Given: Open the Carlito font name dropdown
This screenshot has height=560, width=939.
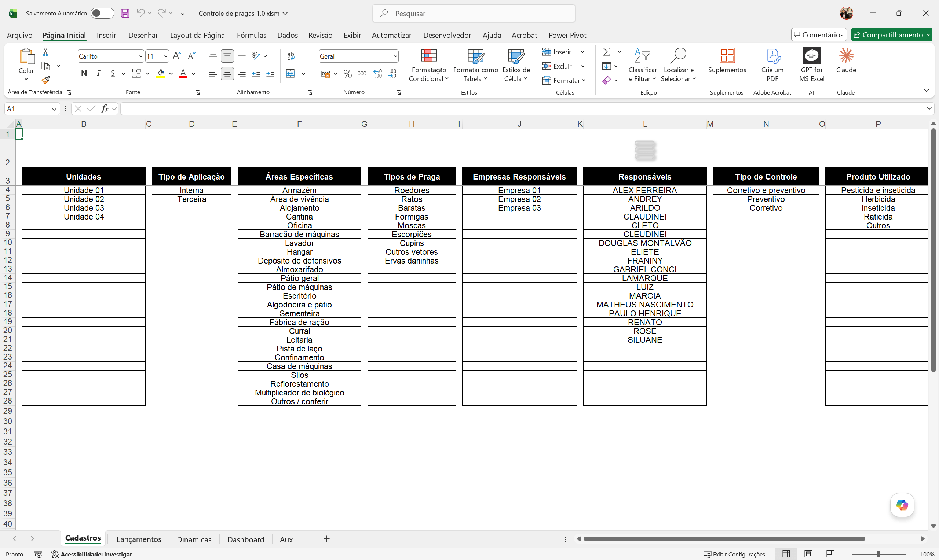Looking at the screenshot, I should [140, 56].
